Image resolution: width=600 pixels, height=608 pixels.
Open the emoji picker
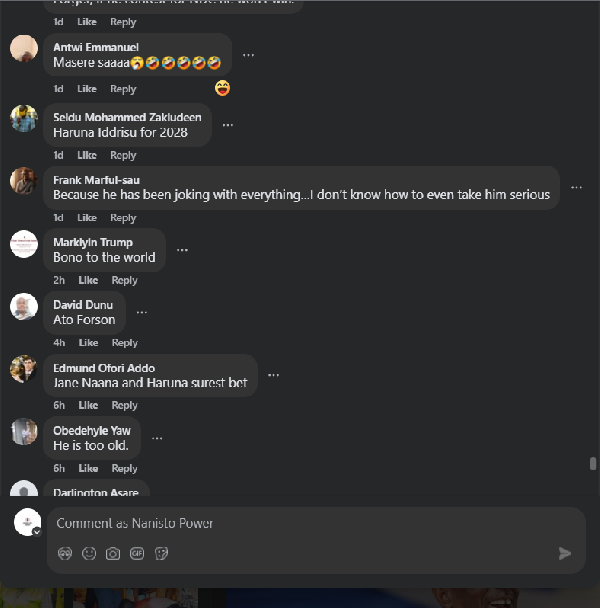(x=89, y=553)
